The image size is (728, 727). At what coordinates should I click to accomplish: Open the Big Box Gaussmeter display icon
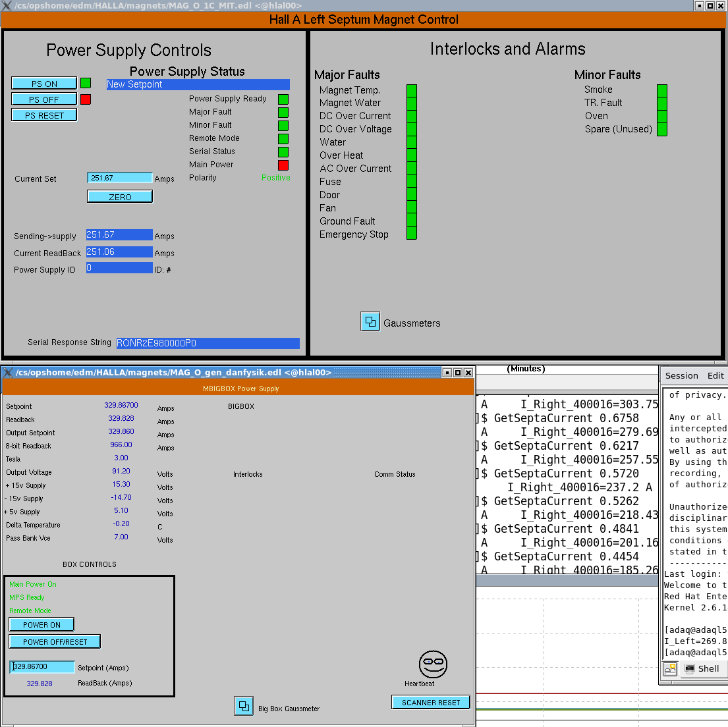click(244, 706)
